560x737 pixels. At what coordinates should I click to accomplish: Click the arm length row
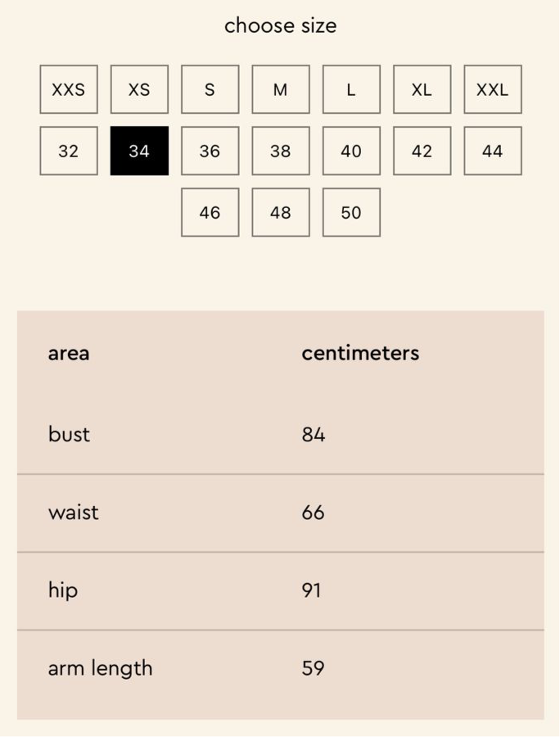tap(280, 668)
